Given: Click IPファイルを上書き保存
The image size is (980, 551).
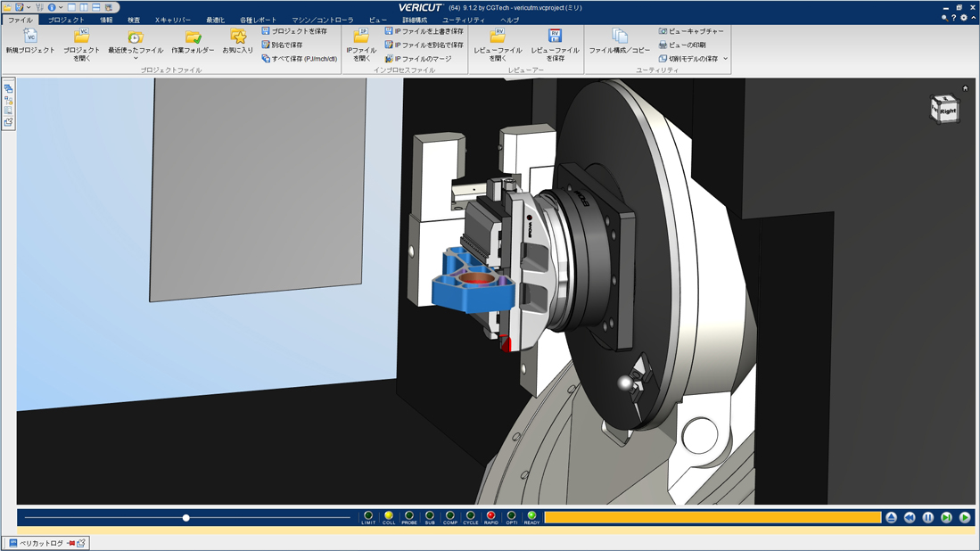Looking at the screenshot, I should pyautogui.click(x=424, y=31).
